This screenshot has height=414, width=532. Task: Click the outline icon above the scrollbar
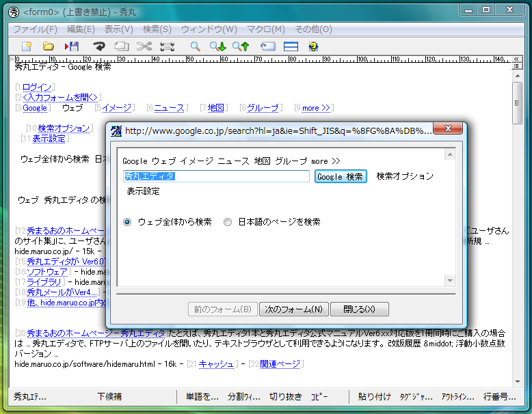[516, 66]
